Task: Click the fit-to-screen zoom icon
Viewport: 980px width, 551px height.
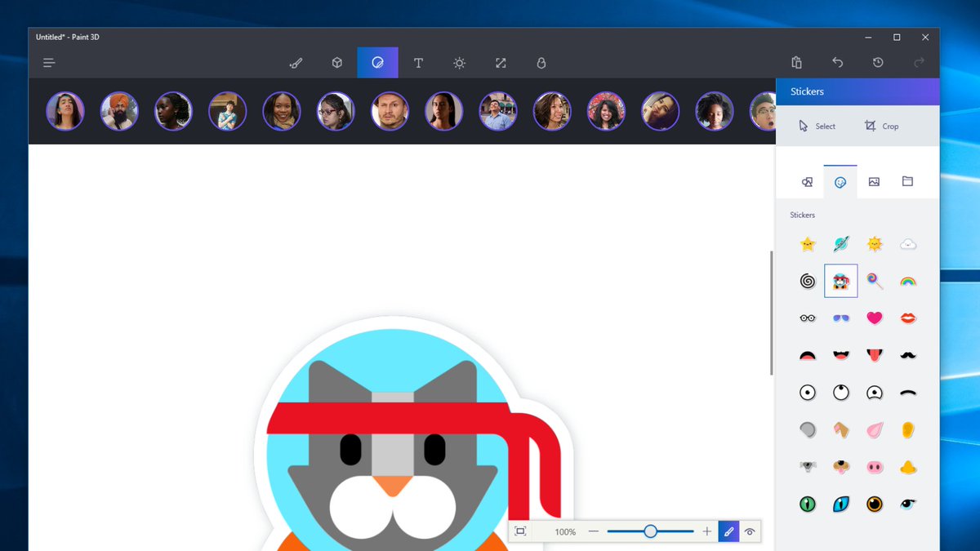Action: coord(520,531)
